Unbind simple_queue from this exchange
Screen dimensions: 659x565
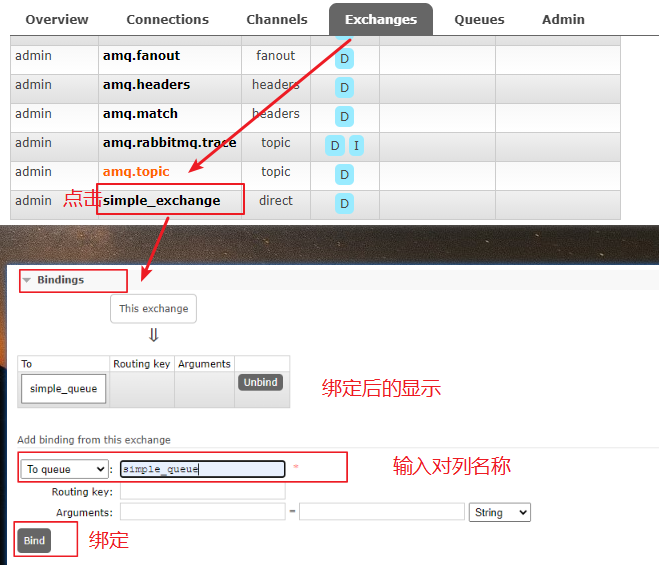click(261, 383)
